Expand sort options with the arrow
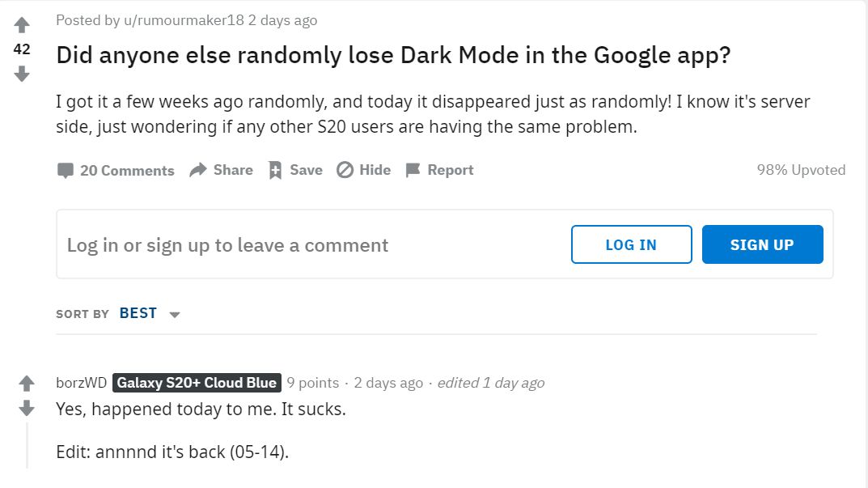Image resolution: width=868 pixels, height=488 pixels. 175,314
